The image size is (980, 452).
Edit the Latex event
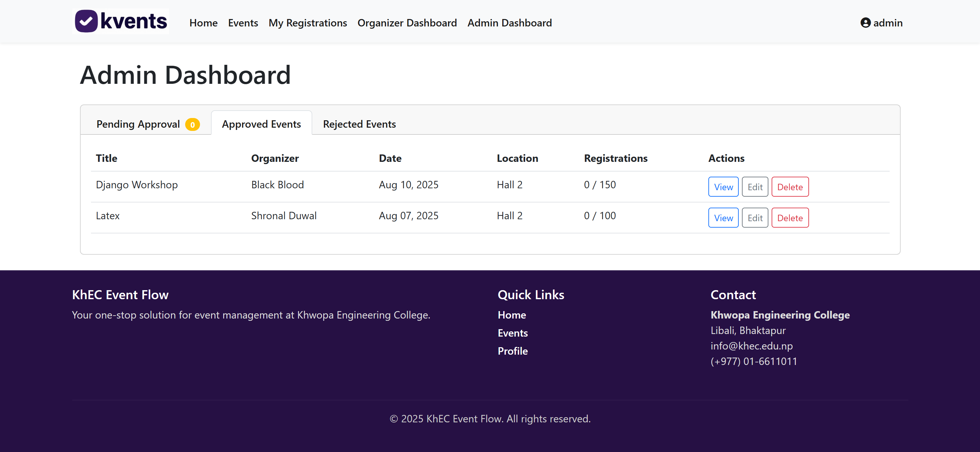point(755,218)
